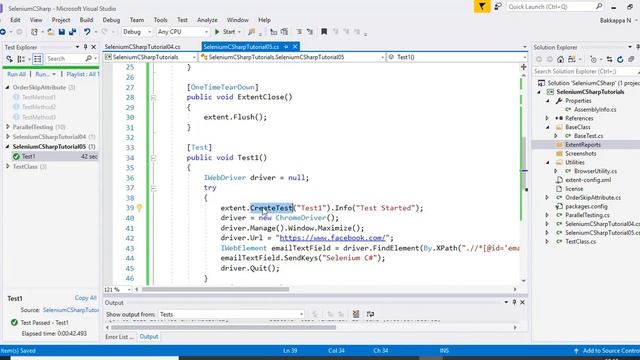Click the Solution Explorer Refresh icon
The height and width of the screenshot is (360, 640).
620,60
